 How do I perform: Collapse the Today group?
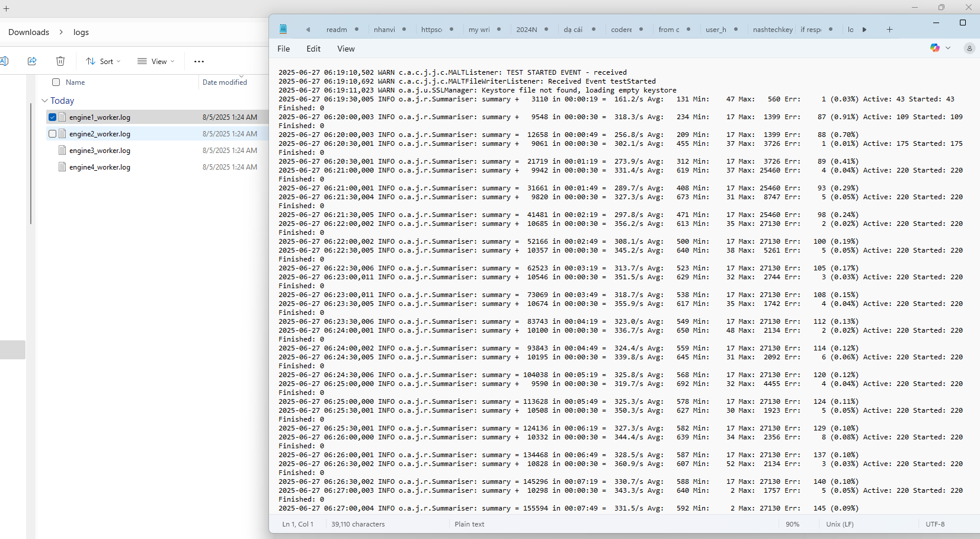(45, 101)
